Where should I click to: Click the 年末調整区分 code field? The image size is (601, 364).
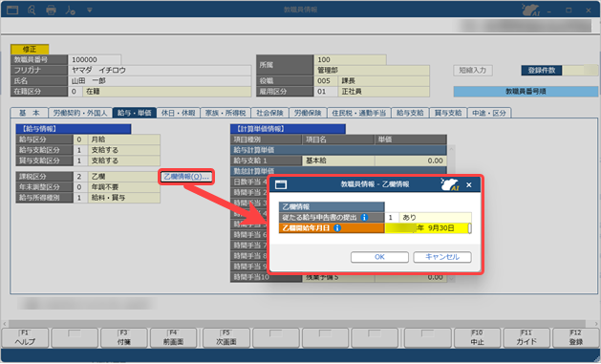(80, 187)
